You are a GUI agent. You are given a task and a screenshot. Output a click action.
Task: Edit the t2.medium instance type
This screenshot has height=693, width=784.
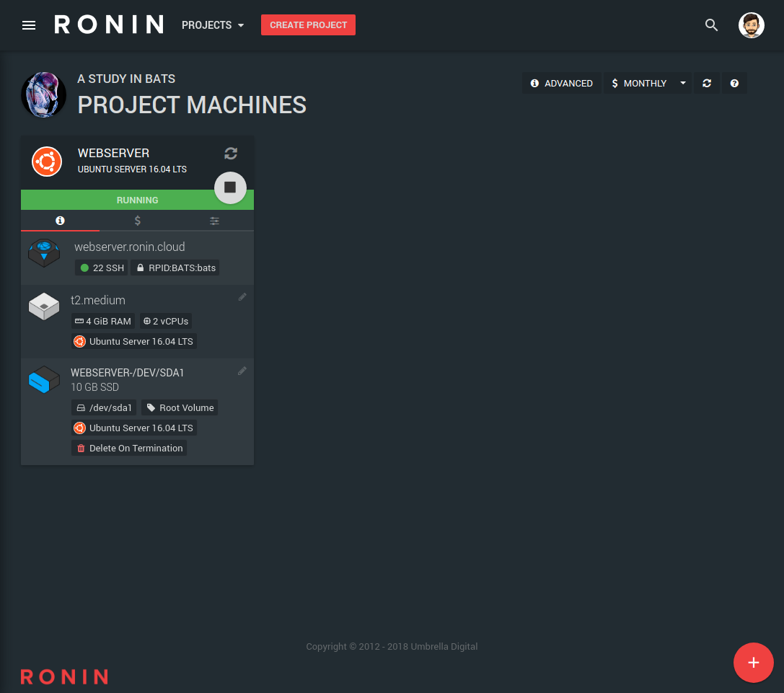coord(242,297)
